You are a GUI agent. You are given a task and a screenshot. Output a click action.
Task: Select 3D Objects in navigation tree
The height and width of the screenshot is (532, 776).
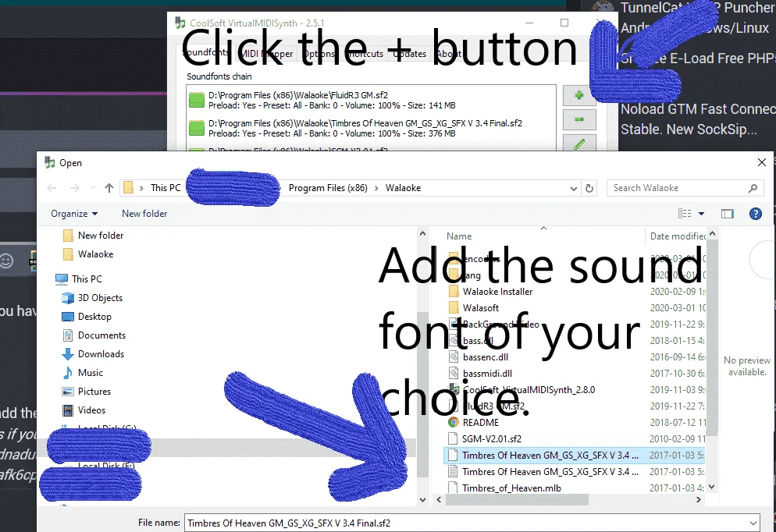(x=92, y=298)
